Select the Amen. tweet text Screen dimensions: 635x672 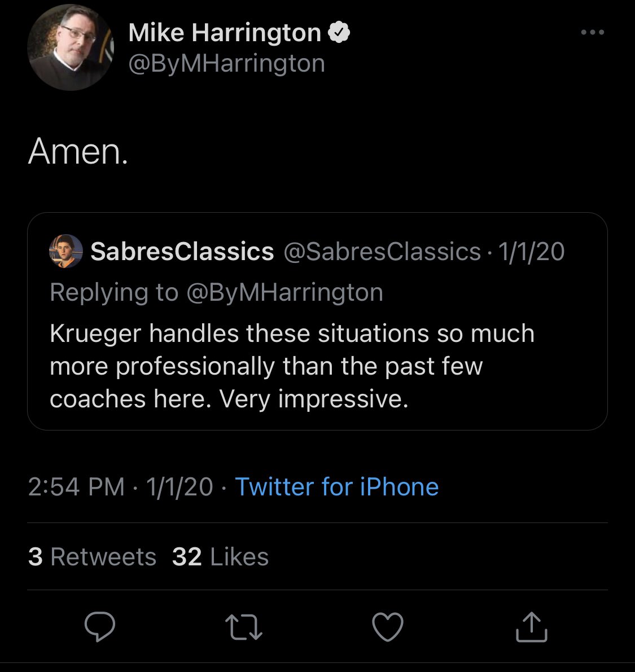78,151
